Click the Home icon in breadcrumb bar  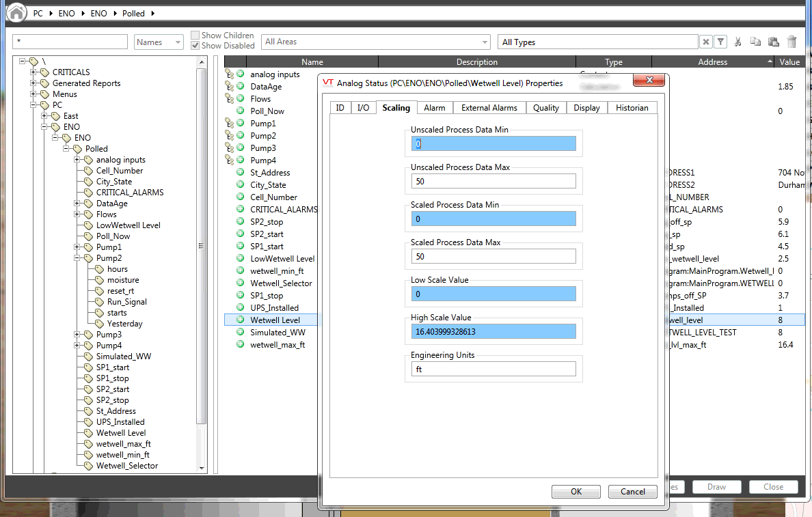(16, 13)
